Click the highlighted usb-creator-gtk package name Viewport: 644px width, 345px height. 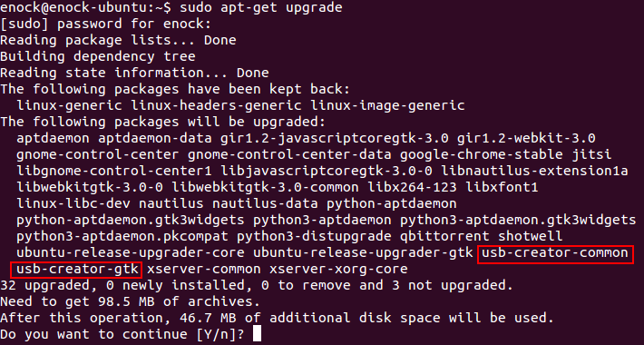tap(77, 269)
